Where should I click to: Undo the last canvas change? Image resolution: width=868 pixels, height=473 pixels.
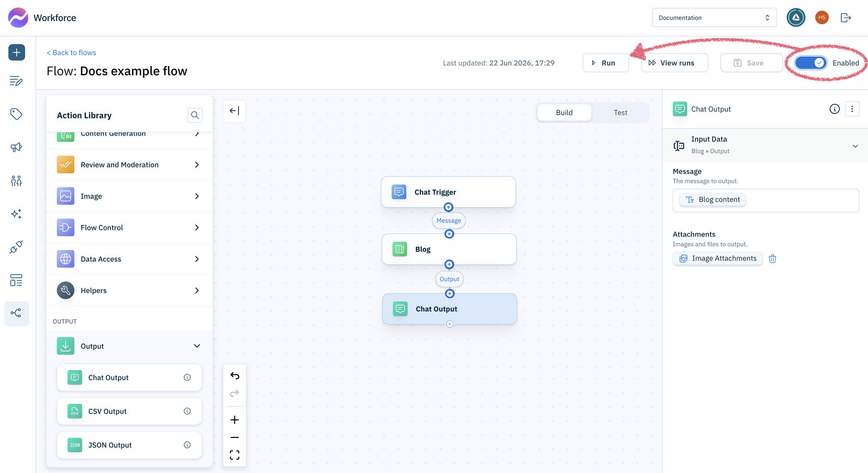[235, 376]
